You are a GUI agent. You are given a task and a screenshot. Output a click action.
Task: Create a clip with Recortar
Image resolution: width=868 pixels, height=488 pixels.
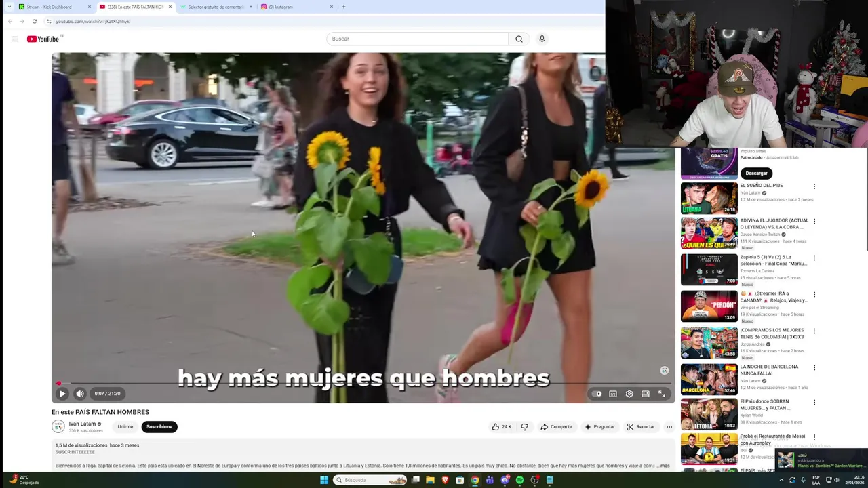pyautogui.click(x=641, y=427)
